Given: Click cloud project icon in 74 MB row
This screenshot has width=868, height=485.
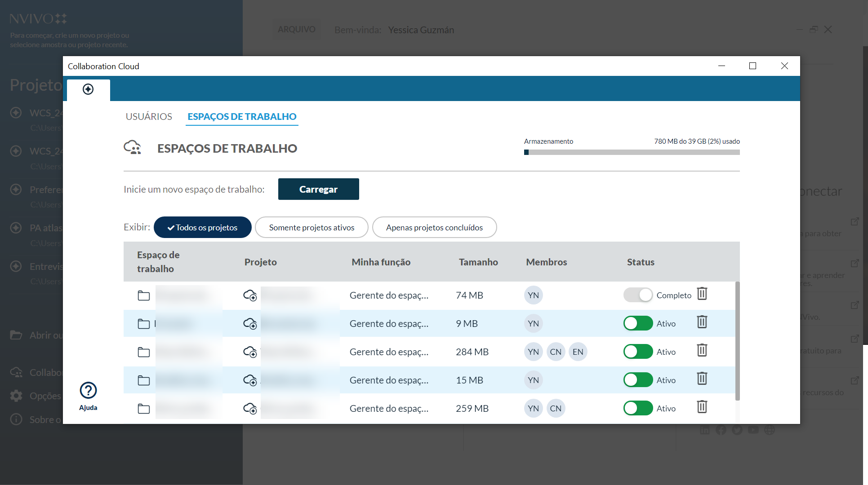Looking at the screenshot, I should pyautogui.click(x=250, y=295).
